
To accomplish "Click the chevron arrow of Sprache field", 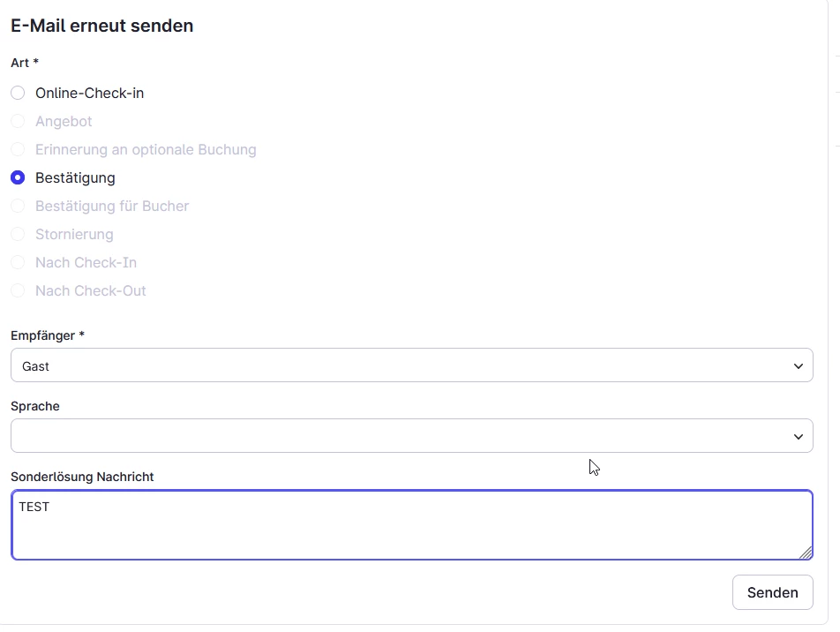I will coord(799,437).
